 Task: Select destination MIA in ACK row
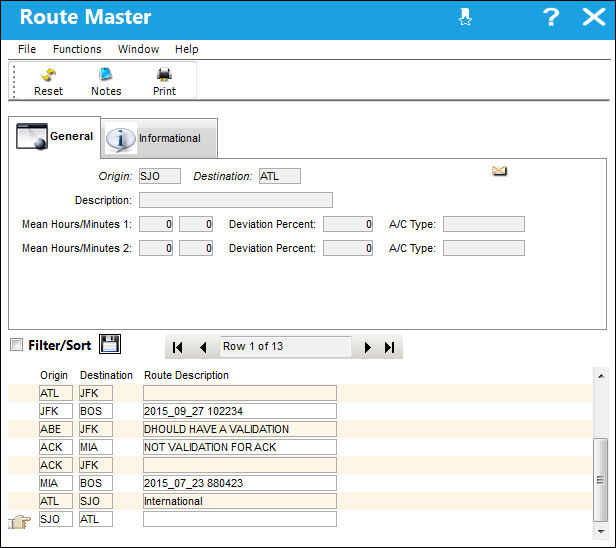click(x=96, y=447)
